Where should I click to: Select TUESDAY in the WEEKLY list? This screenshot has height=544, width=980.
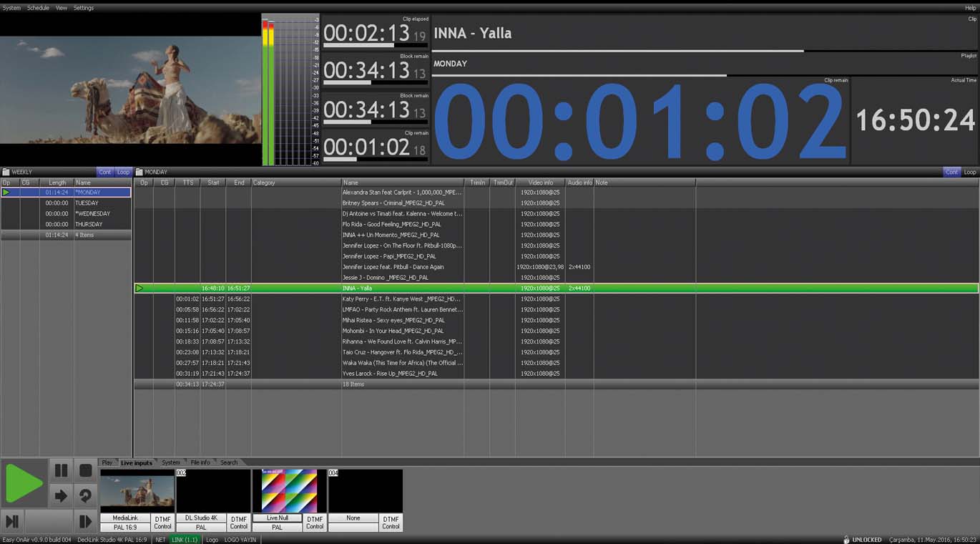(66, 203)
